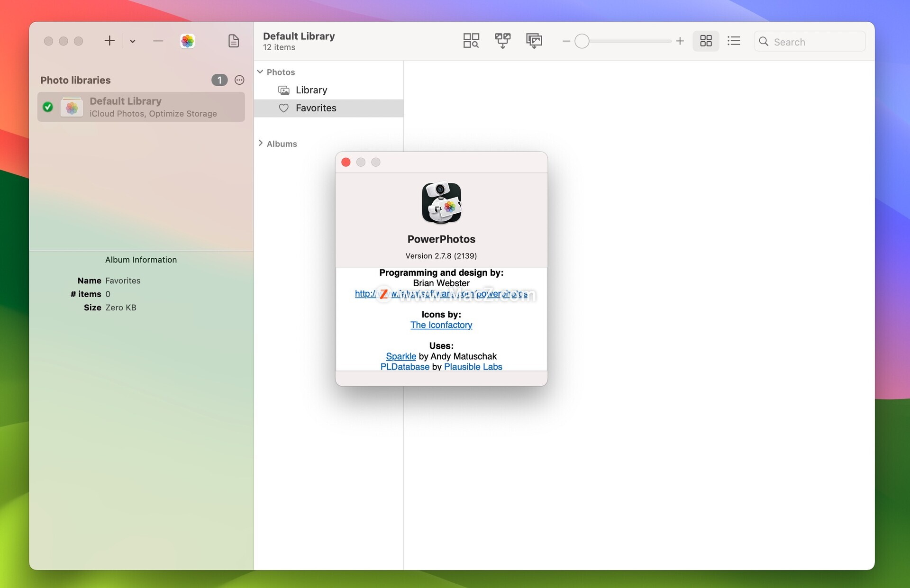910x588 pixels.
Task: Click the add library plus button
Action: click(x=109, y=41)
